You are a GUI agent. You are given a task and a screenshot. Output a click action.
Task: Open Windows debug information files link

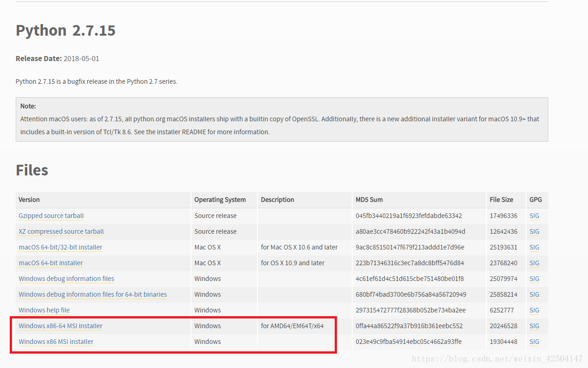[66, 279]
